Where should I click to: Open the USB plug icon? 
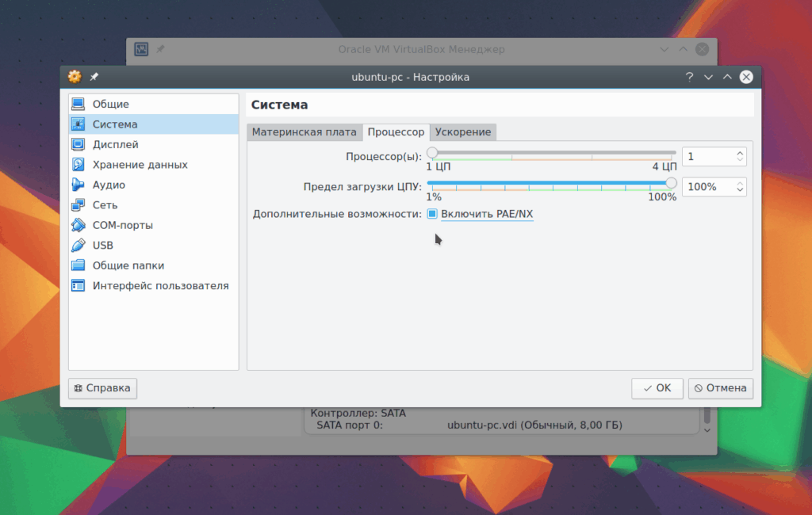point(79,246)
